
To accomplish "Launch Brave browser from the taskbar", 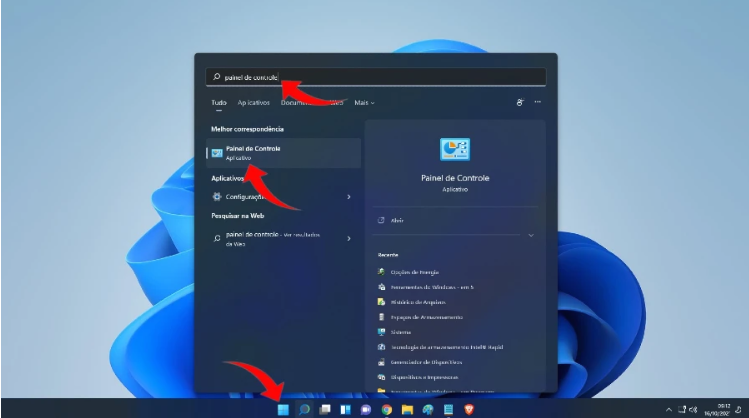I will (469, 409).
